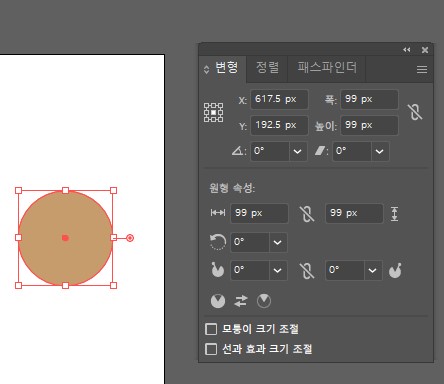Close the Transform panel

(425, 50)
